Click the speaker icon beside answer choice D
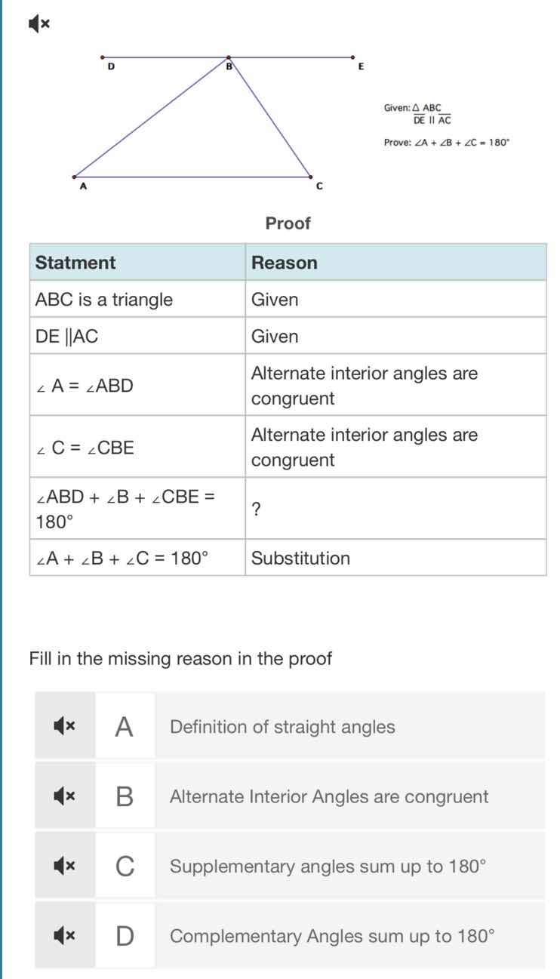 [64, 936]
